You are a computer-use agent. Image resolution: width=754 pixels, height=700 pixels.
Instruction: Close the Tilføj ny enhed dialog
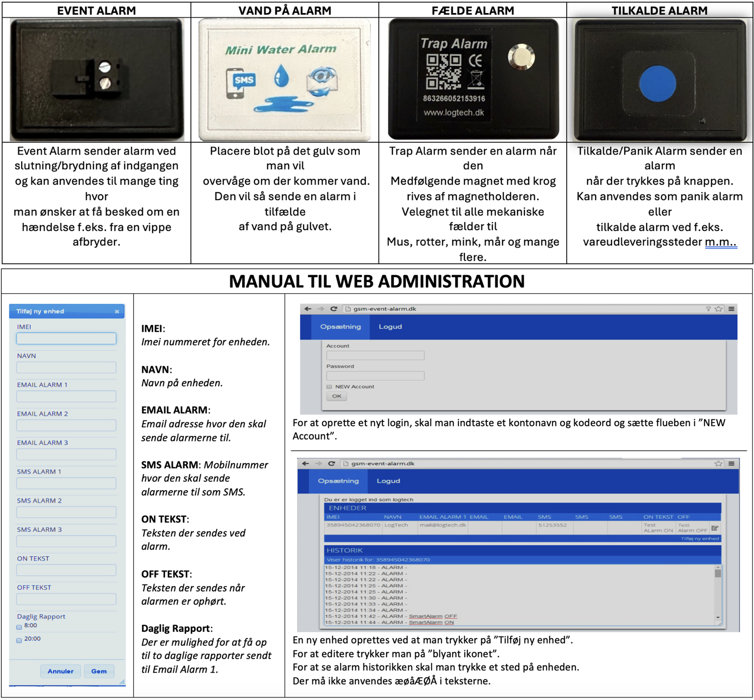(117, 311)
